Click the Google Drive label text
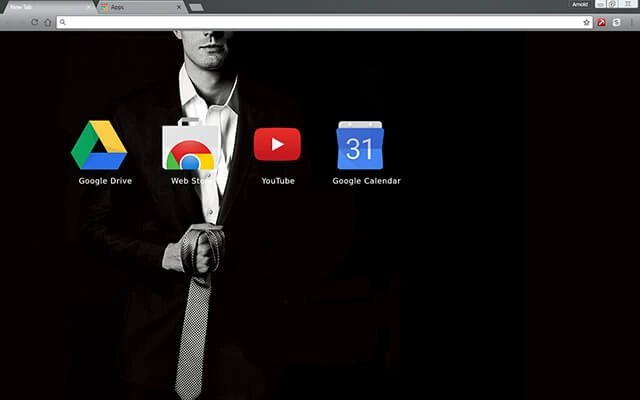Screen dimensions: 640x400 [x=105, y=181]
